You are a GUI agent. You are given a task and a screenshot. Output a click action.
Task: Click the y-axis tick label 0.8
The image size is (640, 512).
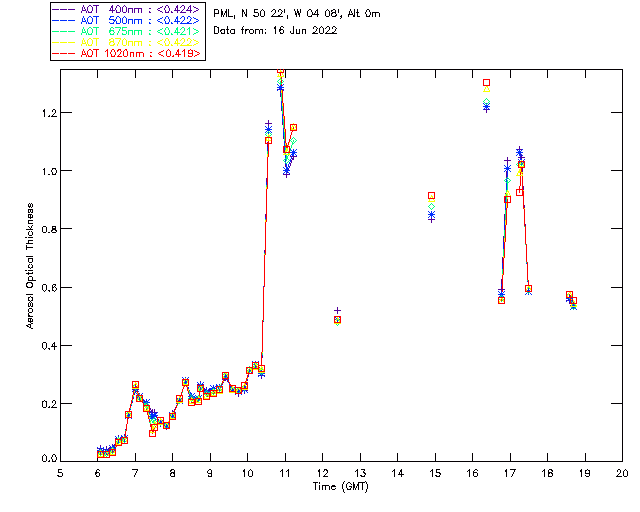pos(49,229)
